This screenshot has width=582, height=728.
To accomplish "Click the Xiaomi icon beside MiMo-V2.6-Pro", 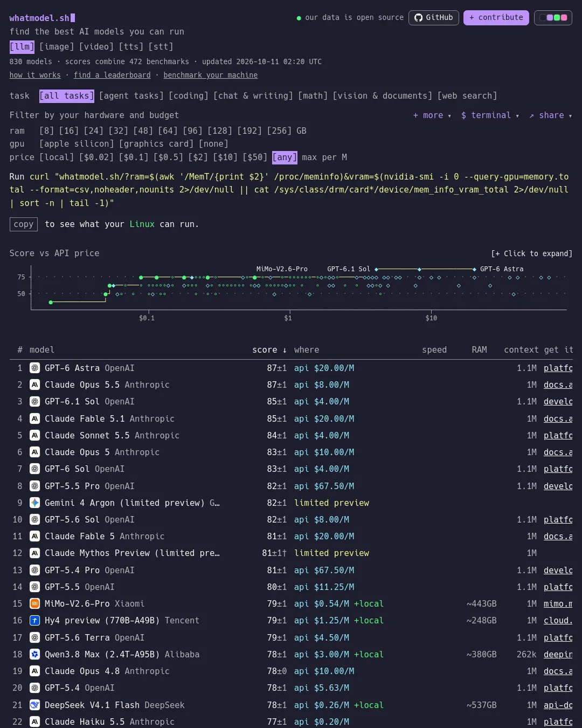I will point(34,604).
